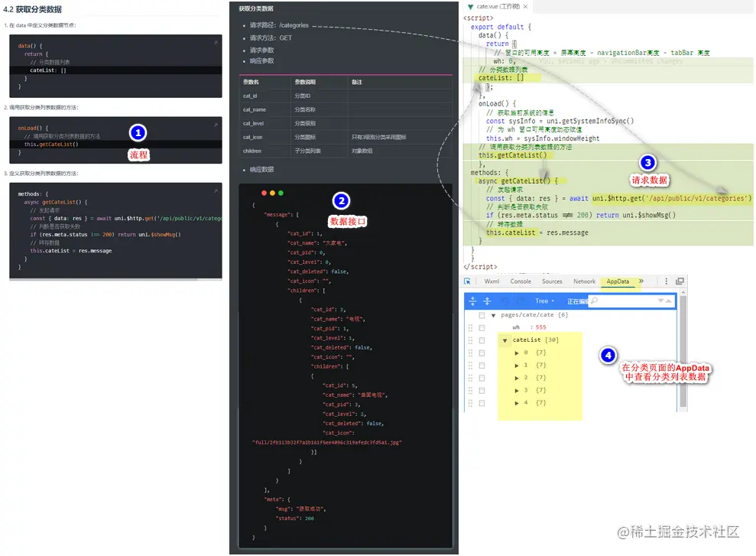
Task: Tick the box on item 4 row
Action: pyautogui.click(x=482, y=403)
